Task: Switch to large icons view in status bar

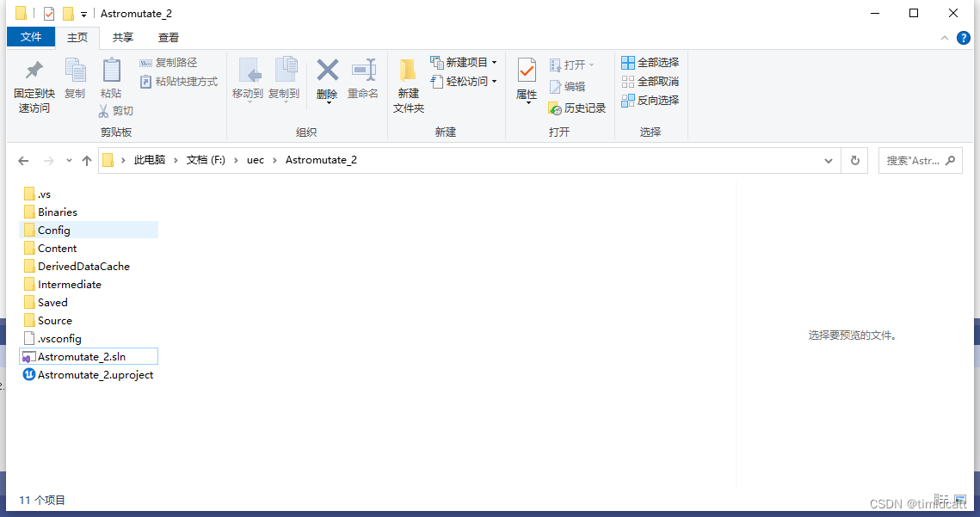Action: [x=960, y=500]
